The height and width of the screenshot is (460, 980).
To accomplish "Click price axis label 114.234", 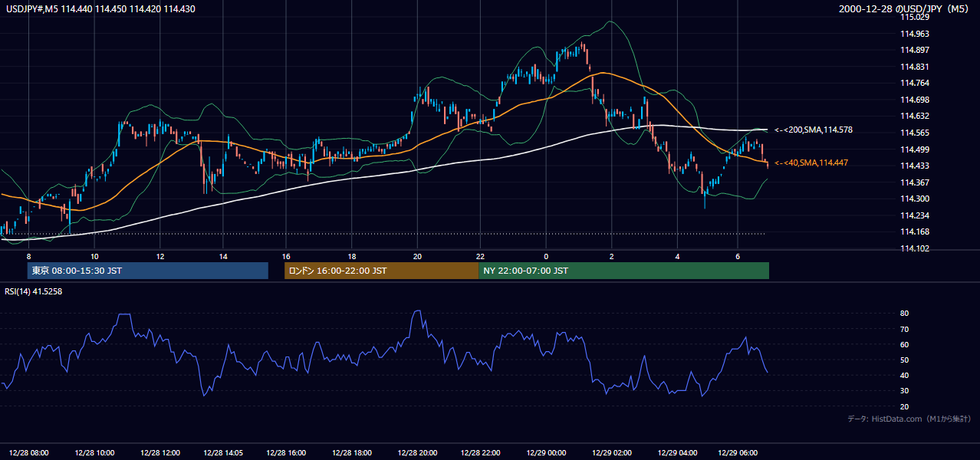I will pyautogui.click(x=915, y=215).
